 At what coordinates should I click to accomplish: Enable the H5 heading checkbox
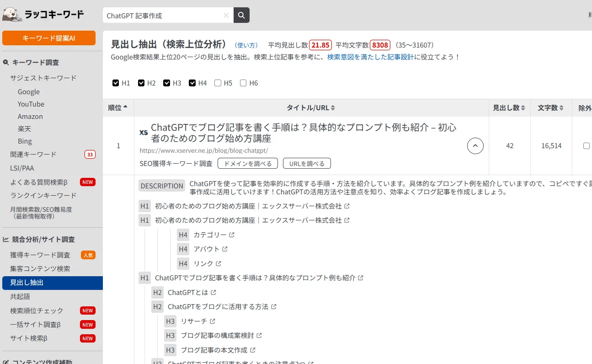(218, 83)
